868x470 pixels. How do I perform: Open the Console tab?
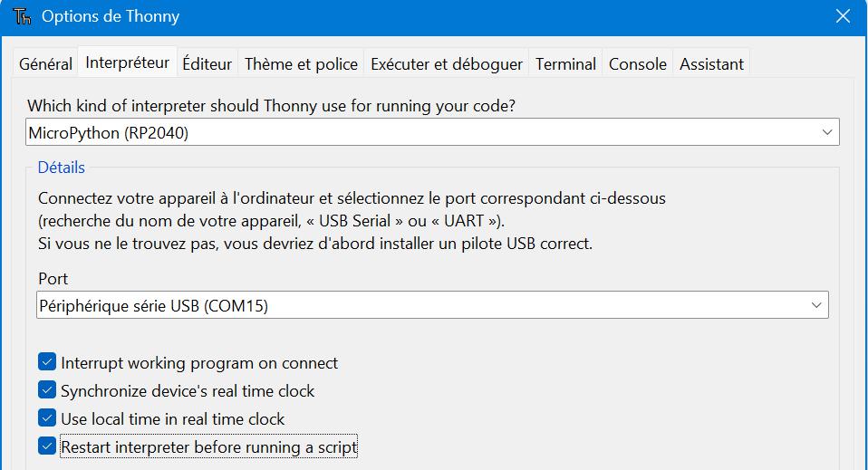637,64
